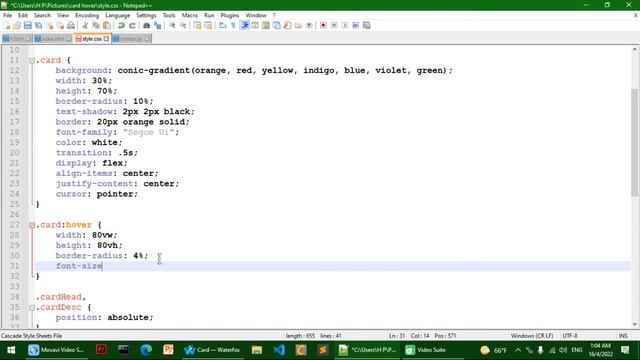Viewport: 640px width, 360px height.
Task: Open the Document List icon
Action: point(276,25)
